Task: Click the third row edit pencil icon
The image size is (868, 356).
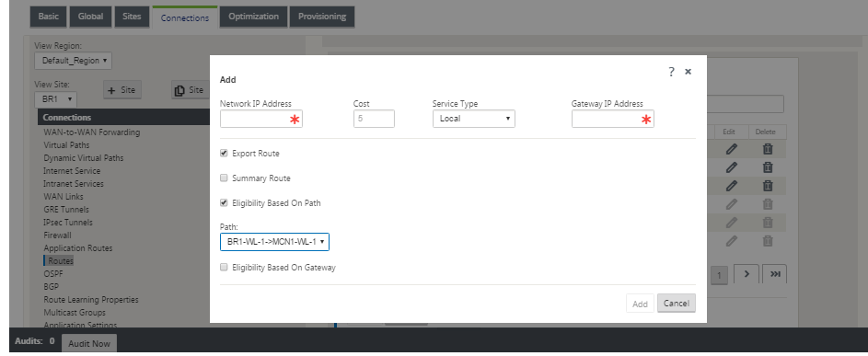Action: [732, 186]
